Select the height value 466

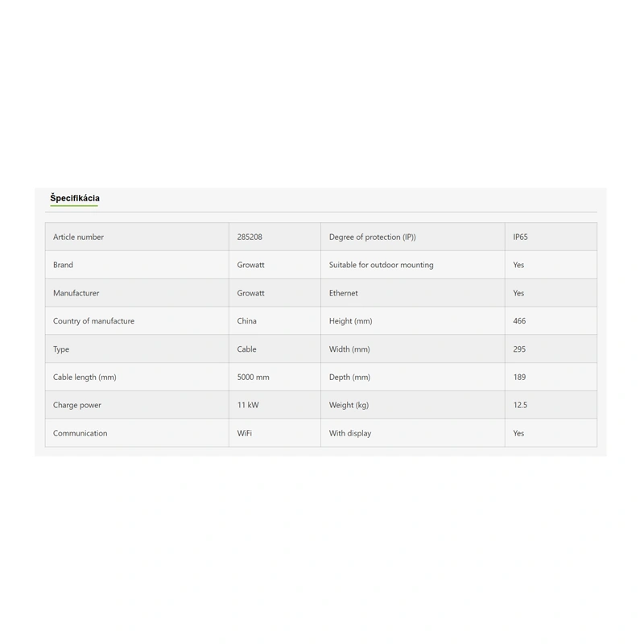(x=519, y=321)
